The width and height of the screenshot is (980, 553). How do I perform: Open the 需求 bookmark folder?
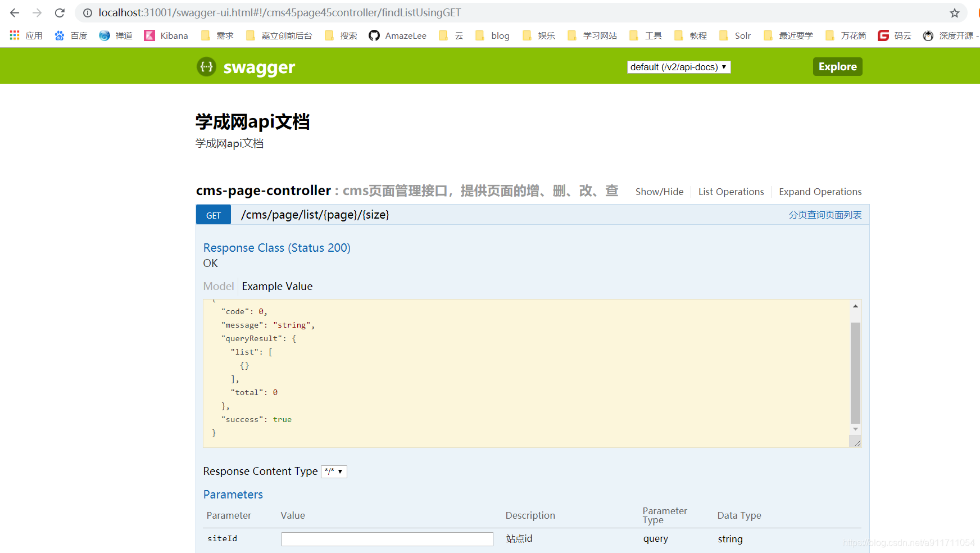pyautogui.click(x=217, y=35)
